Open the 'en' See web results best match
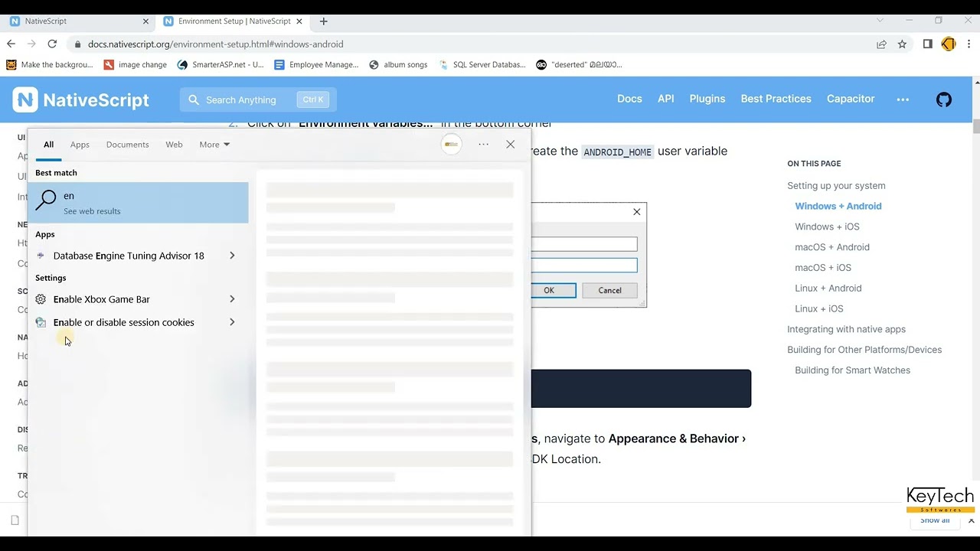Image resolution: width=980 pixels, height=551 pixels. point(138,203)
